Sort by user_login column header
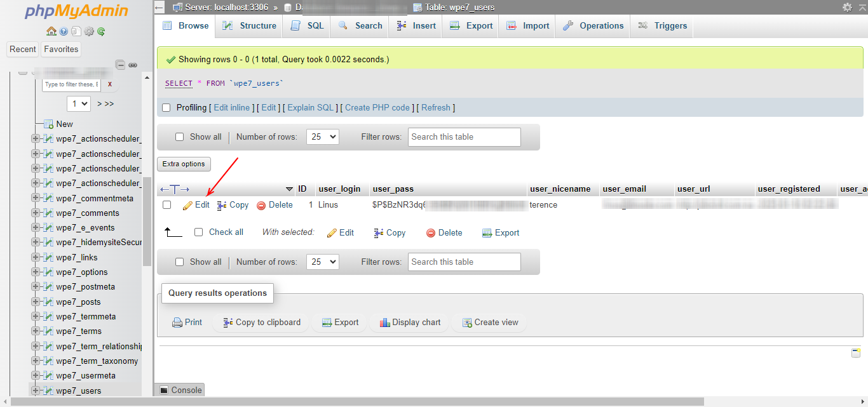868x407 pixels. (339, 189)
